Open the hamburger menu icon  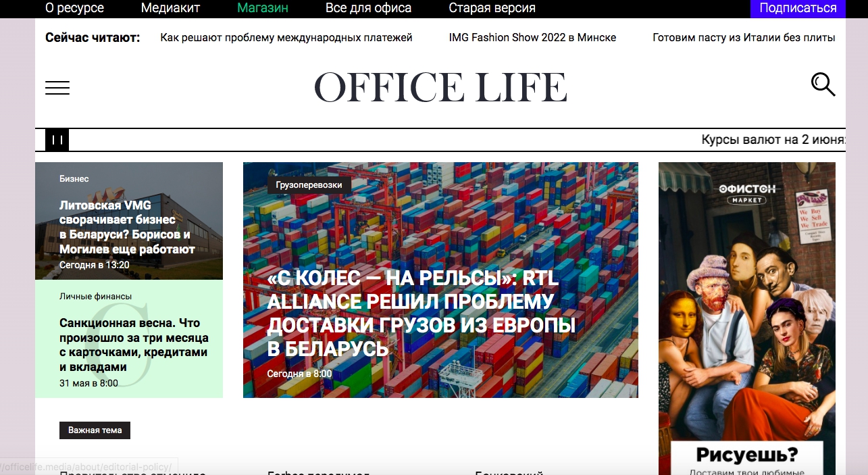tap(57, 88)
